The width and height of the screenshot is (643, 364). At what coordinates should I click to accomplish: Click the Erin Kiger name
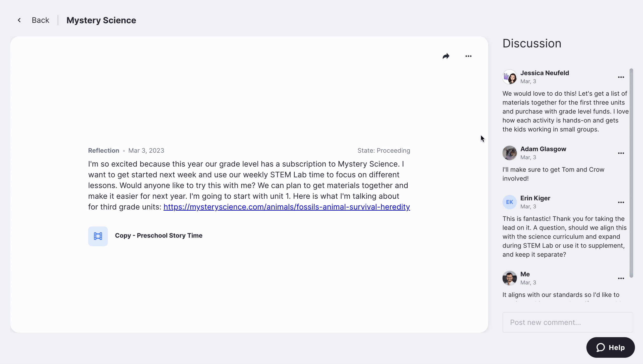(535, 198)
